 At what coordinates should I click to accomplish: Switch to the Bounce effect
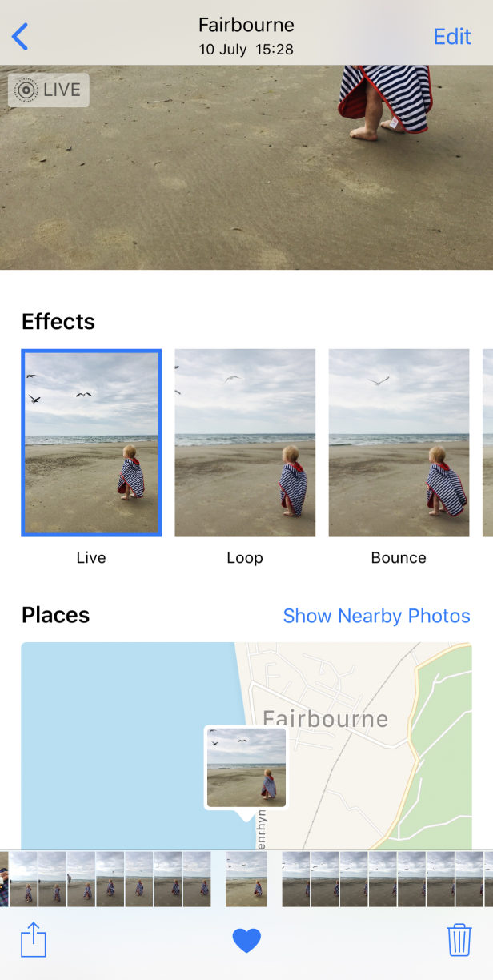coord(398,442)
